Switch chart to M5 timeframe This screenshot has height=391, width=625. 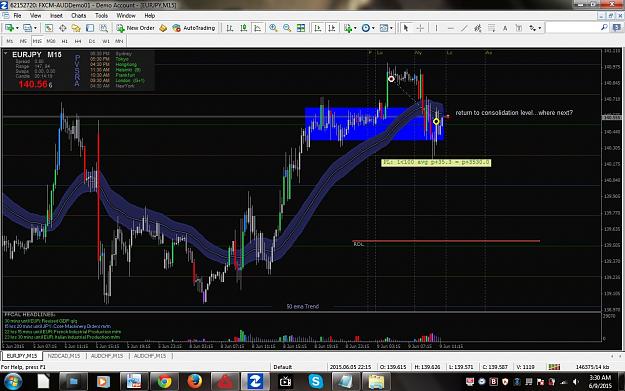tap(23, 41)
